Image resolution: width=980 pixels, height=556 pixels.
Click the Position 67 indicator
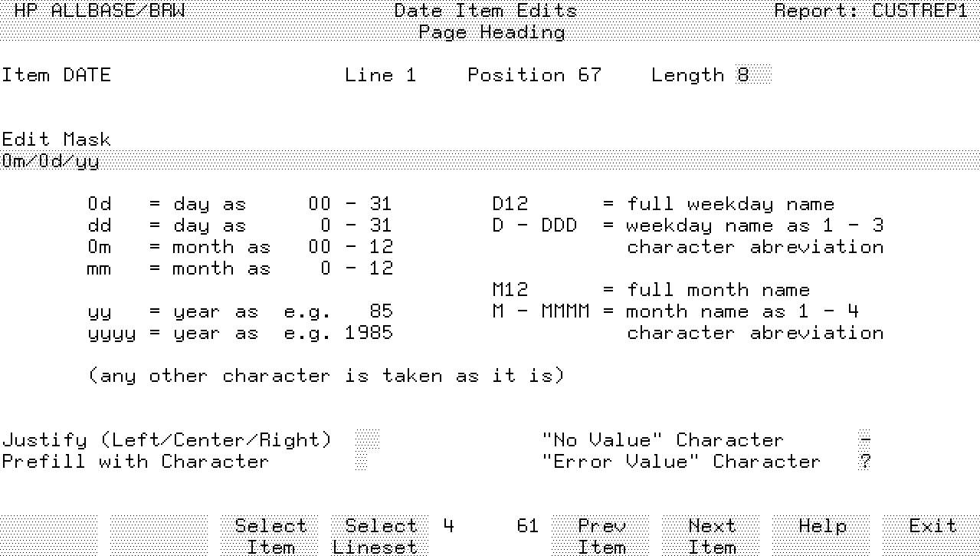[x=534, y=75]
